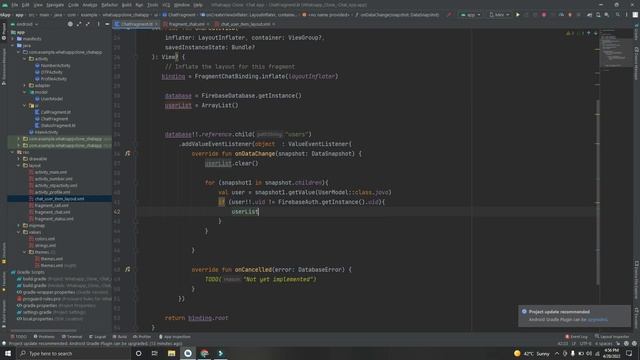Open the Code menu
The height and width of the screenshot is (360, 640).
73,5
